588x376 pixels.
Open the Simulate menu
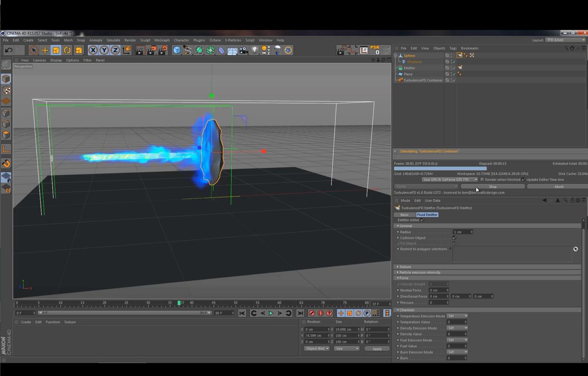click(113, 40)
